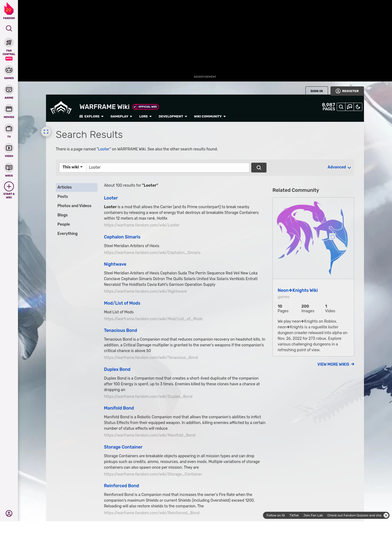Open the Storage Container result

click(123, 447)
